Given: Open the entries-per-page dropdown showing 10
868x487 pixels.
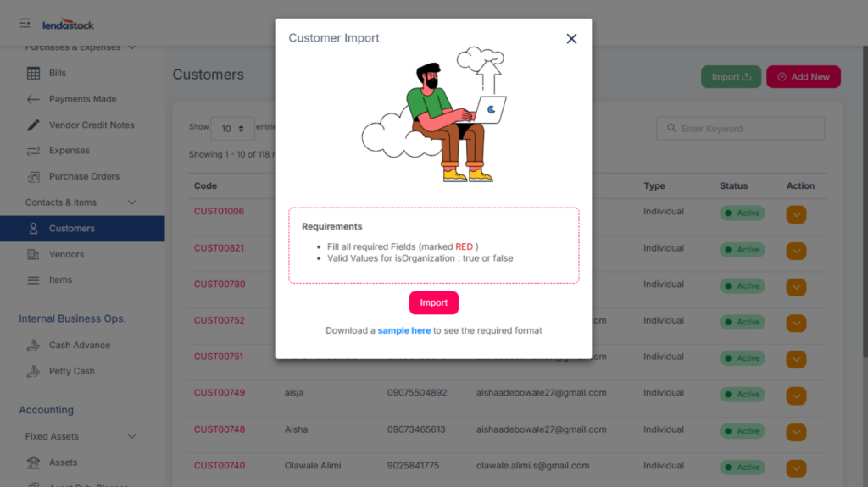Looking at the screenshot, I should point(232,129).
